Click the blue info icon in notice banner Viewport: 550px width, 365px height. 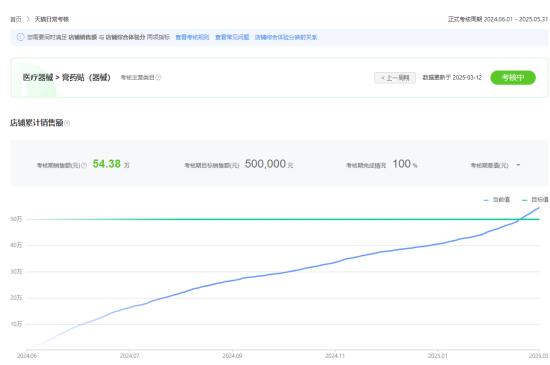[20, 37]
